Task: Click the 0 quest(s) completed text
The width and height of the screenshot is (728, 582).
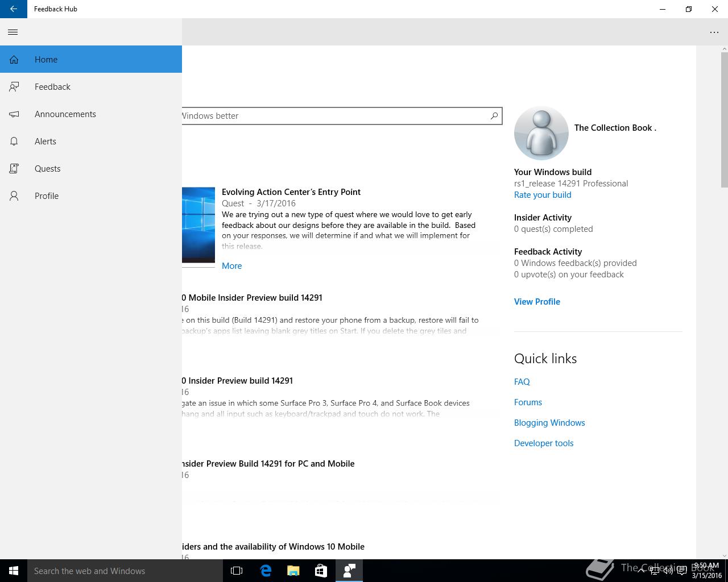Action: coord(553,229)
